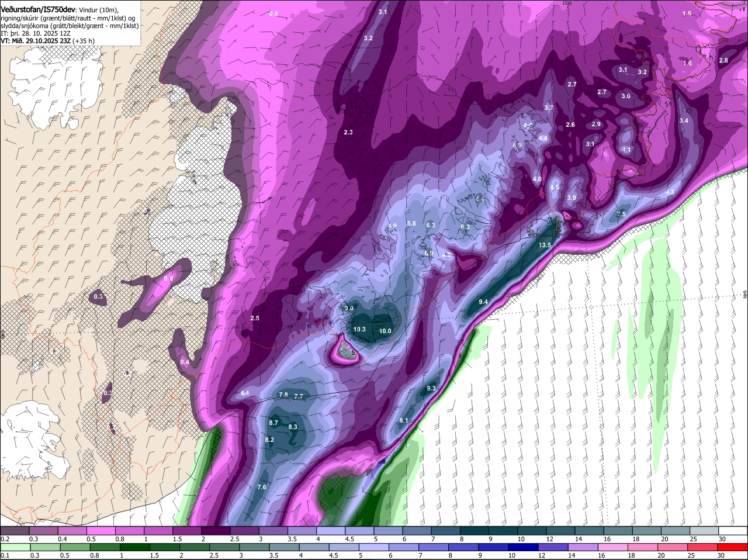The image size is (748, 560).
Task: Select the top legend swatch labeled 0.2
Action: [x=15, y=531]
